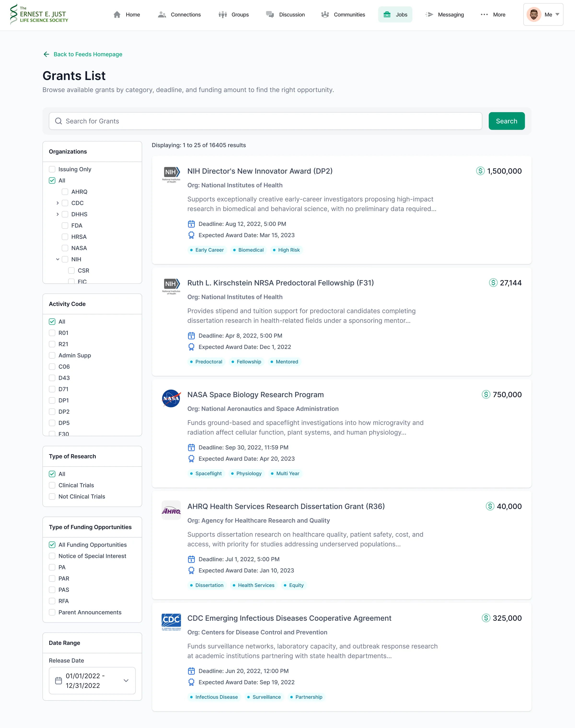Click dollar icon beside 1,500,000 amount
575x728 pixels.
pyautogui.click(x=480, y=171)
